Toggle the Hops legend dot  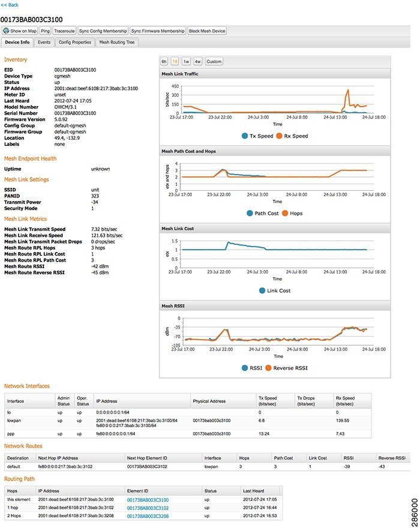point(285,213)
